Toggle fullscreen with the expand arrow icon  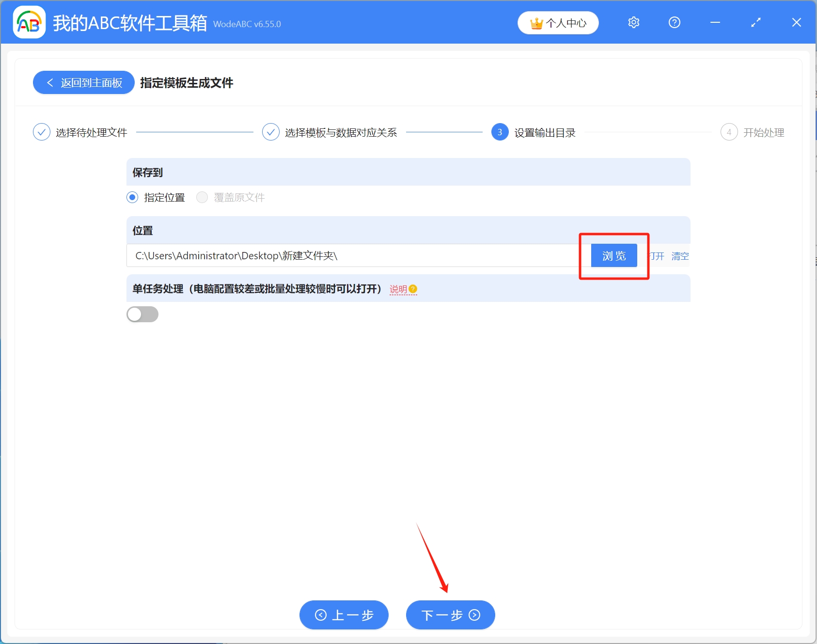tap(755, 22)
